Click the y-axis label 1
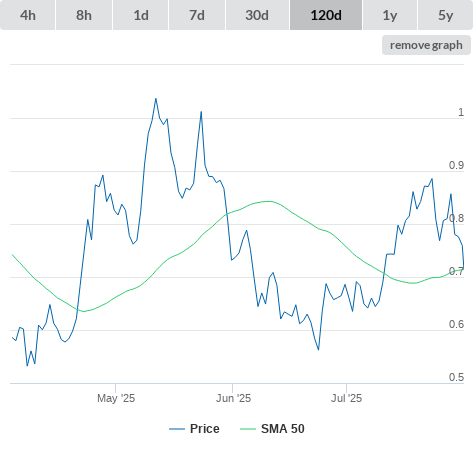The image size is (474, 455). click(x=461, y=112)
